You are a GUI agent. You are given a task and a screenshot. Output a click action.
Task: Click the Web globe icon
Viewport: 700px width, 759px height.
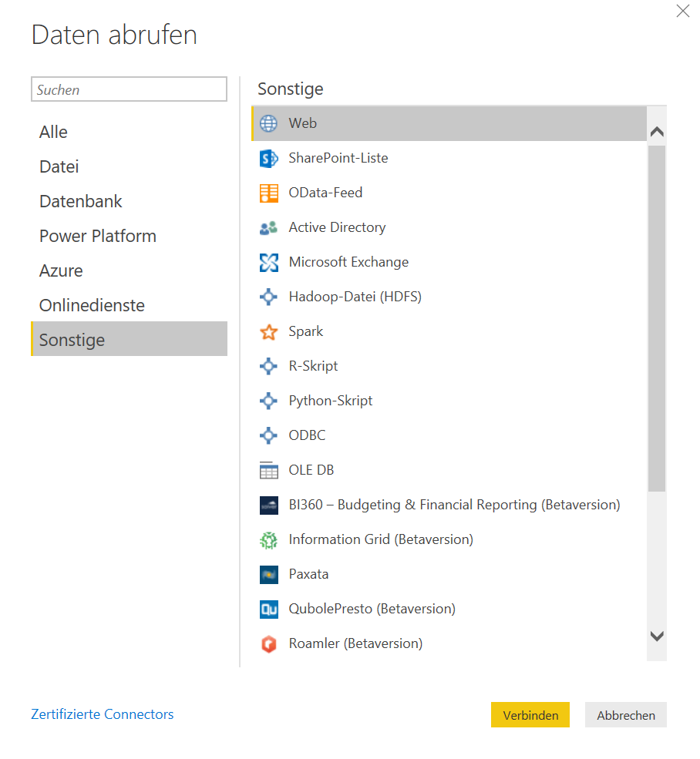click(268, 123)
